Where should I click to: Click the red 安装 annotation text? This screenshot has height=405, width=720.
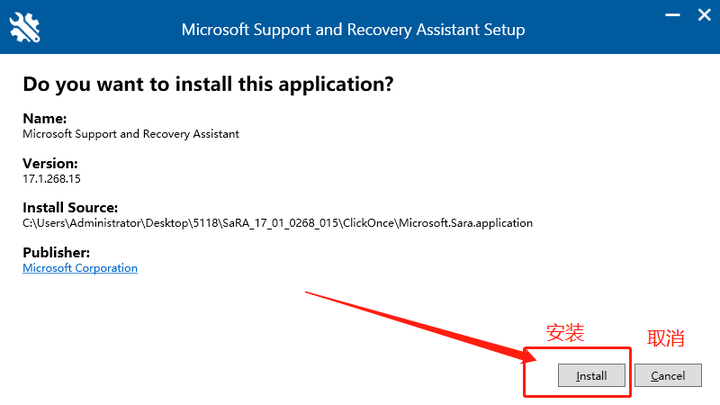point(564,332)
